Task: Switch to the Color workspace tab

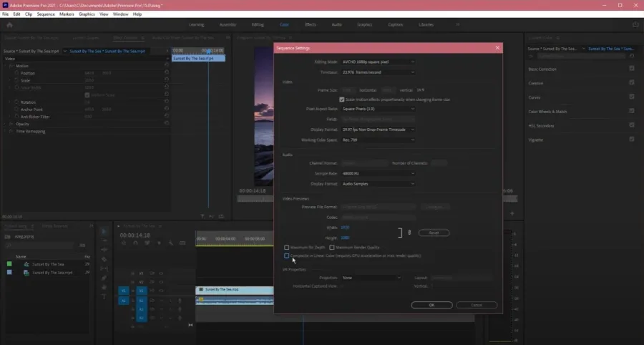Action: click(284, 24)
